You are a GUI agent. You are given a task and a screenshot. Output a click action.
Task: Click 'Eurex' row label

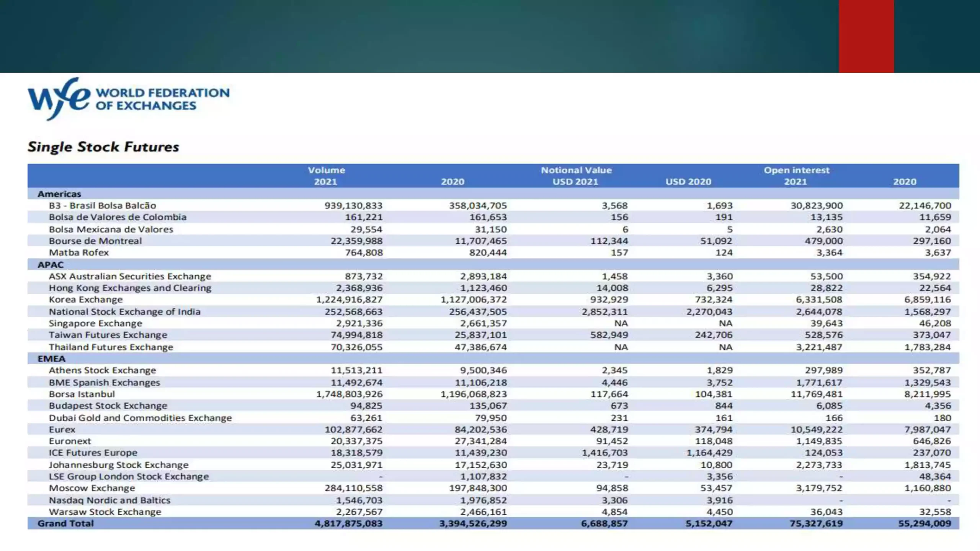point(62,429)
